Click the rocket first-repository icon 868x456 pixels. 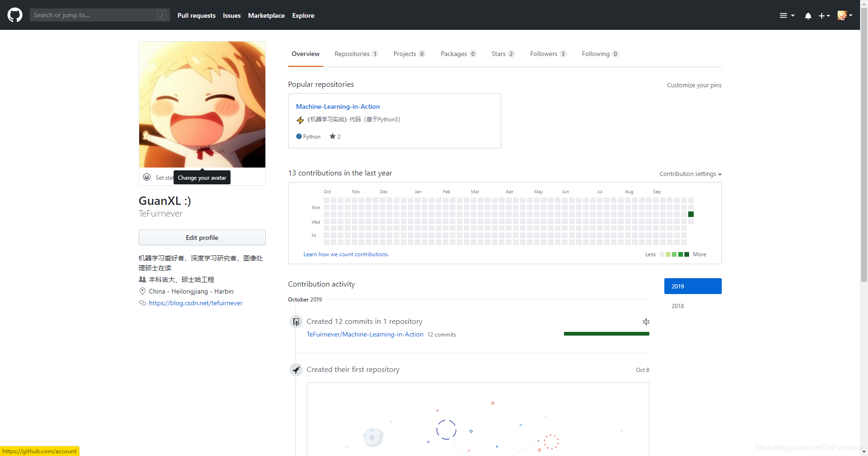pos(296,370)
